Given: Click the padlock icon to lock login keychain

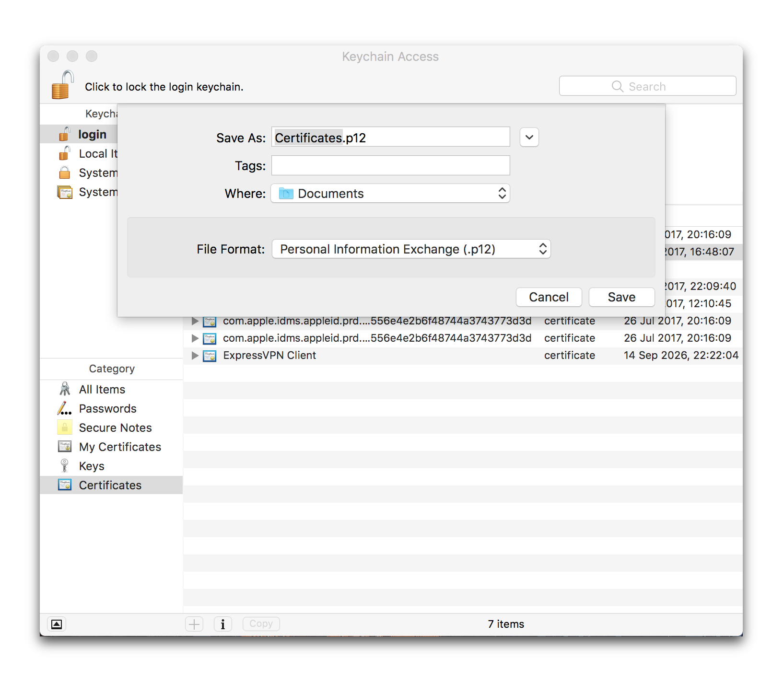Looking at the screenshot, I should click(62, 85).
